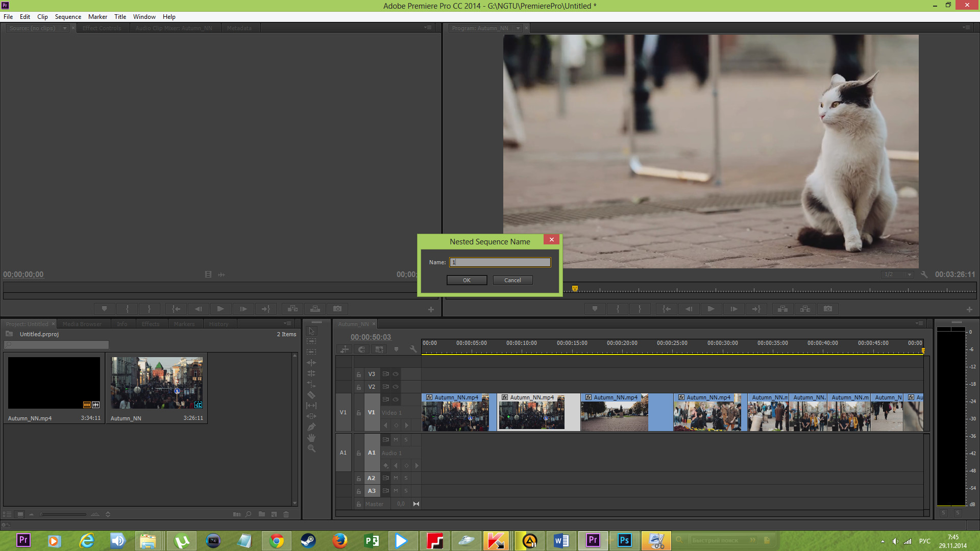Click trash Clear icon in Project panel
This screenshot has width=980, height=551.
point(286,514)
